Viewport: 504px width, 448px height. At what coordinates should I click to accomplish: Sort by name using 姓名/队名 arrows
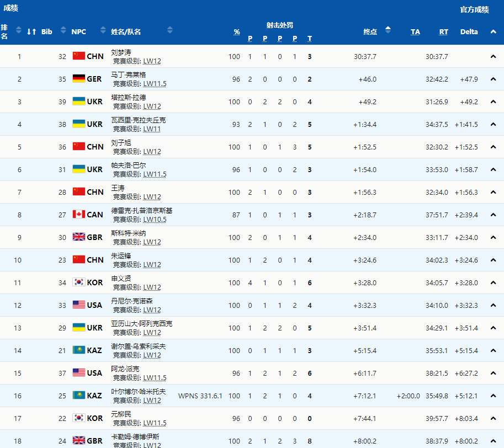[169, 31]
